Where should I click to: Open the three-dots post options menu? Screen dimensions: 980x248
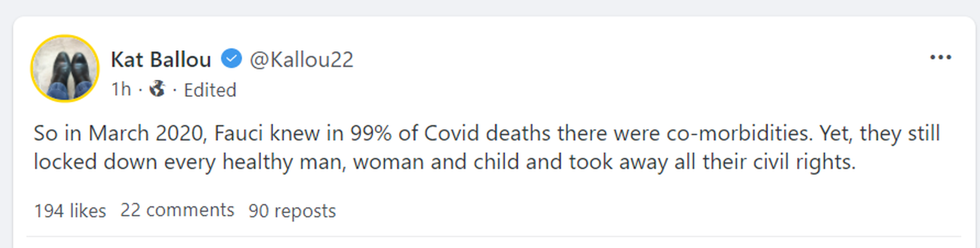tap(940, 57)
